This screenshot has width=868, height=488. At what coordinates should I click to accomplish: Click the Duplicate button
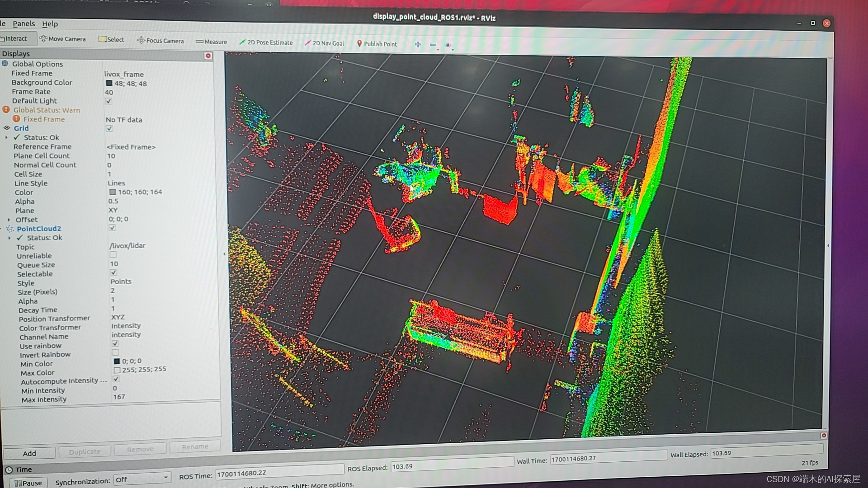click(x=85, y=451)
